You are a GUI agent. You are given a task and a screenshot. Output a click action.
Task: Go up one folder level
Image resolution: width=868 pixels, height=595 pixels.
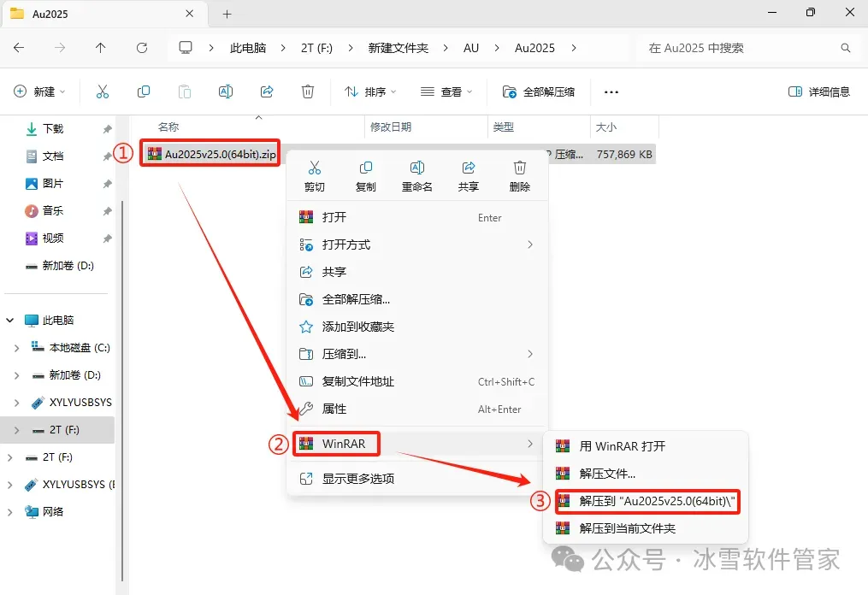pyautogui.click(x=100, y=48)
